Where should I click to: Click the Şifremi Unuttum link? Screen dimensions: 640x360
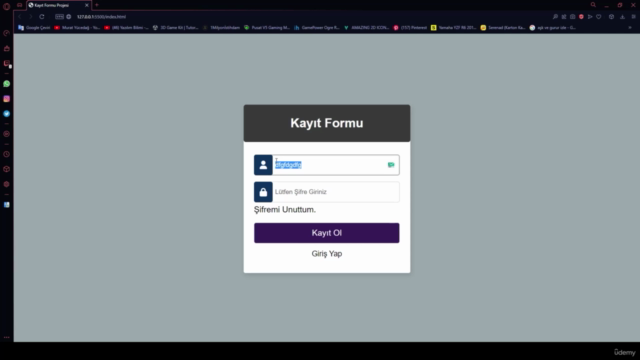(x=285, y=210)
